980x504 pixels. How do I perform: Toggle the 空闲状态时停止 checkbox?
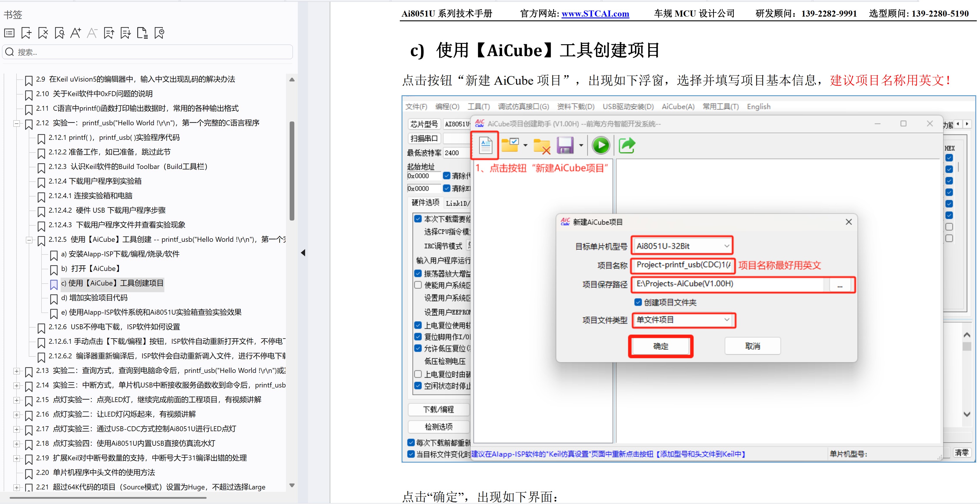418,385
